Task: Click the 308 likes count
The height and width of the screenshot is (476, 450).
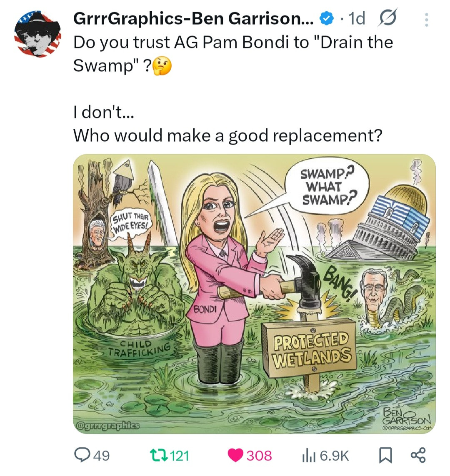Action: pyautogui.click(x=259, y=456)
